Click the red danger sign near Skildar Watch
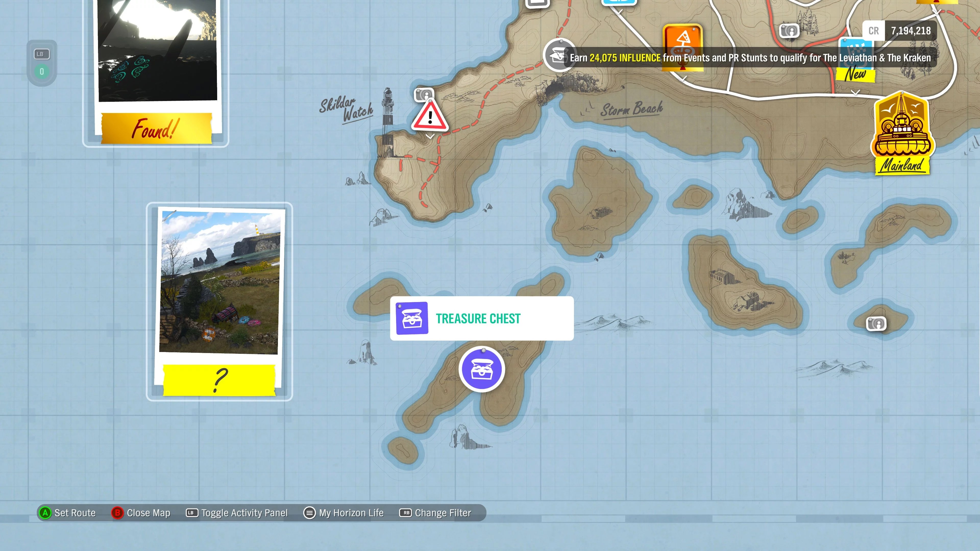The image size is (980, 551). coord(430,119)
